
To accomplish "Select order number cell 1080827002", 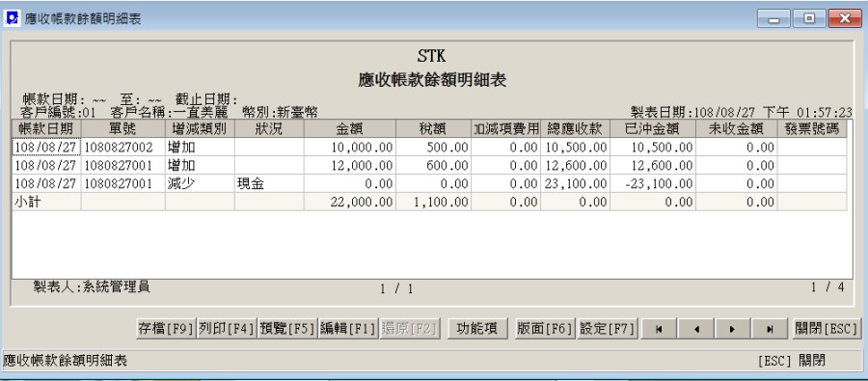I will tap(122, 147).
